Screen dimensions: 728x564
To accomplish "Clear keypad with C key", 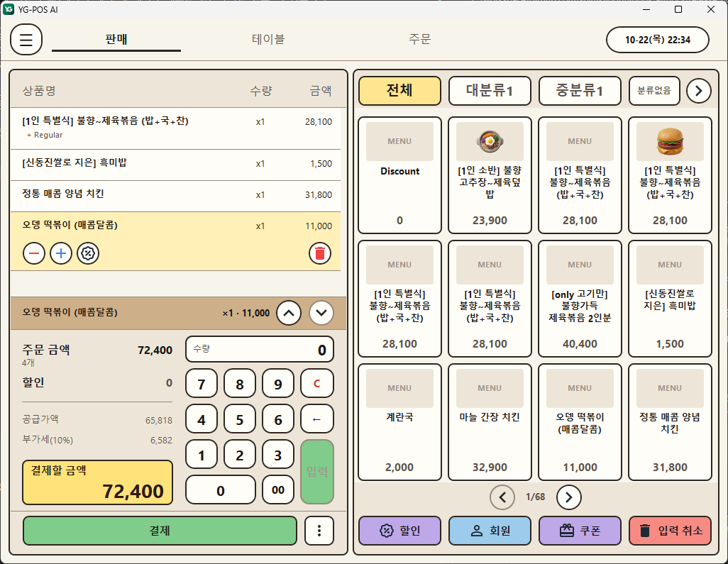I will 317,383.
